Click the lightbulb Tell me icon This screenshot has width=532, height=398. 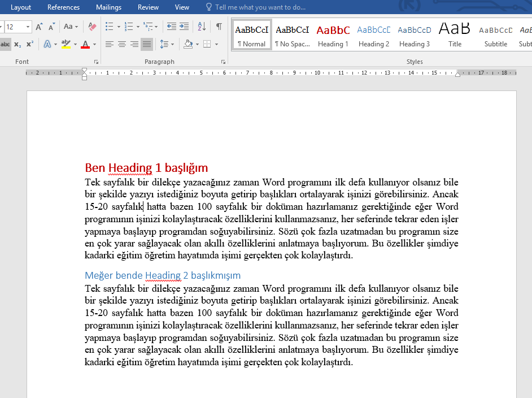(x=208, y=7)
